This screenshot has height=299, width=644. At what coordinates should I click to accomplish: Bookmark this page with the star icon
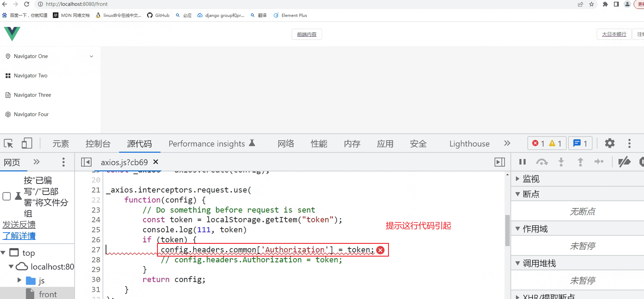point(592,4)
